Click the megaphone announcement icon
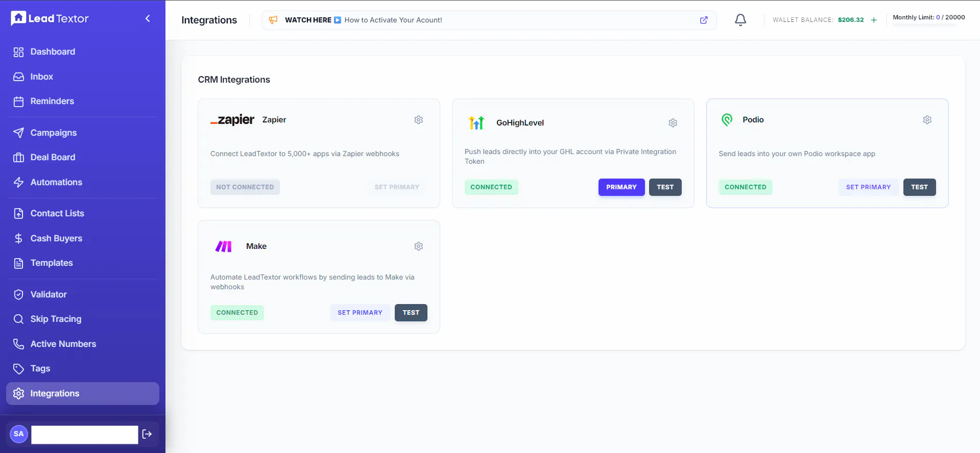 tap(273, 20)
